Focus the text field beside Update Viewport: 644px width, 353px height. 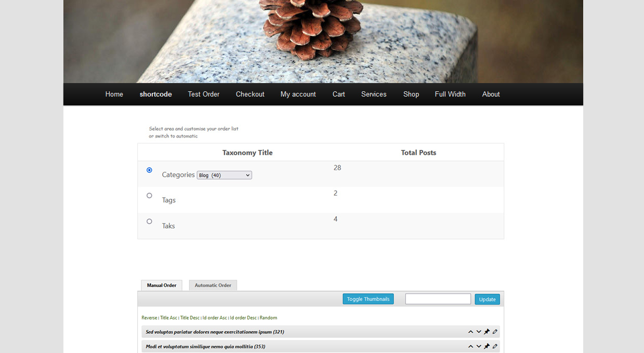click(438, 299)
